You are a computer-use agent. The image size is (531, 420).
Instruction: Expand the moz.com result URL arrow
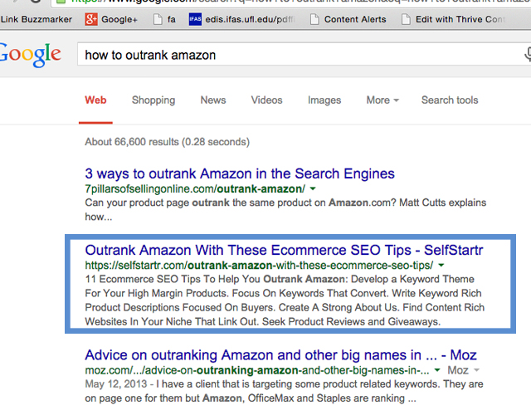coord(437,370)
